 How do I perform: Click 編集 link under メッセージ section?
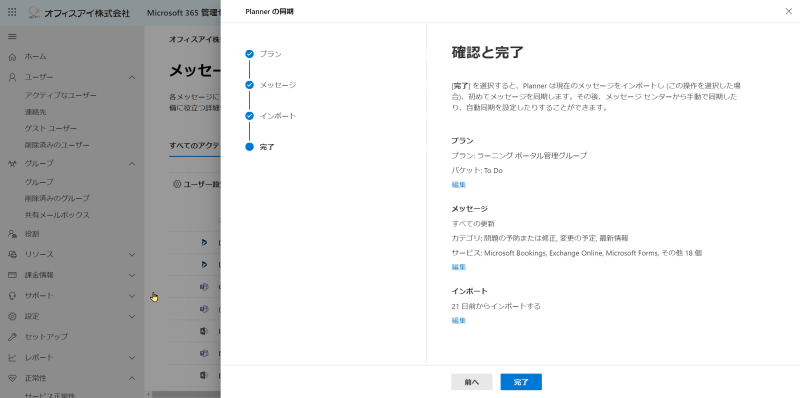click(x=459, y=267)
